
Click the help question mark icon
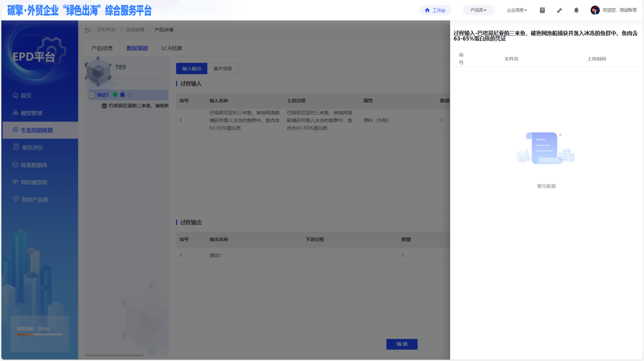point(542,10)
